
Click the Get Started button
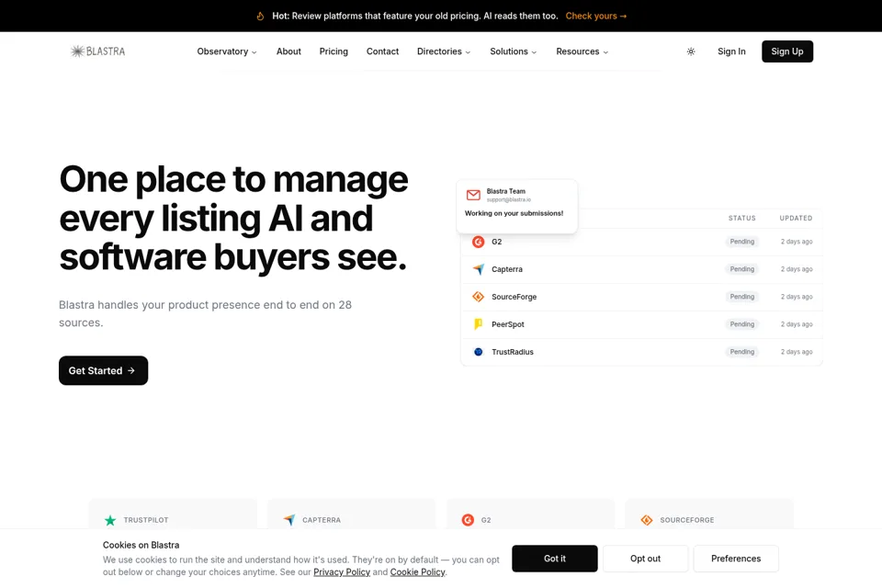click(104, 370)
